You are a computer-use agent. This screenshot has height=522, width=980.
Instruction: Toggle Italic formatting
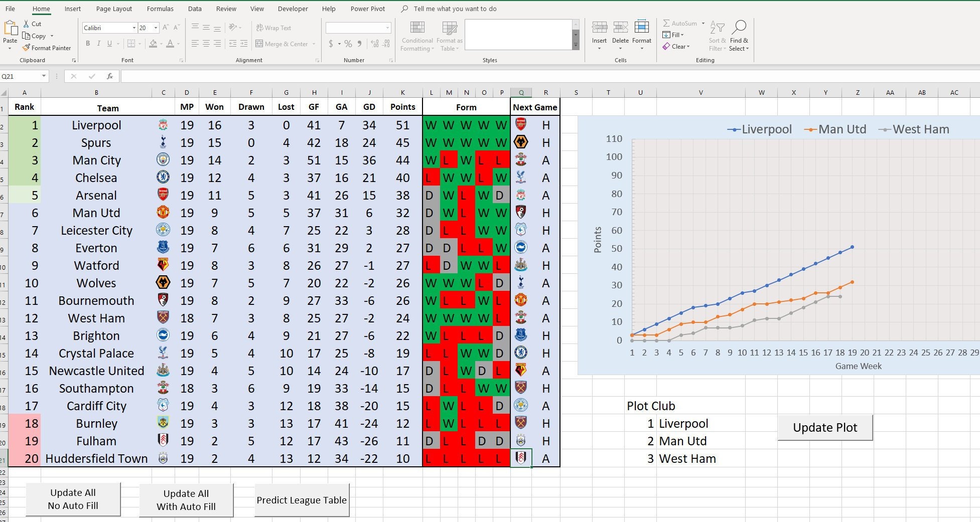[99, 44]
